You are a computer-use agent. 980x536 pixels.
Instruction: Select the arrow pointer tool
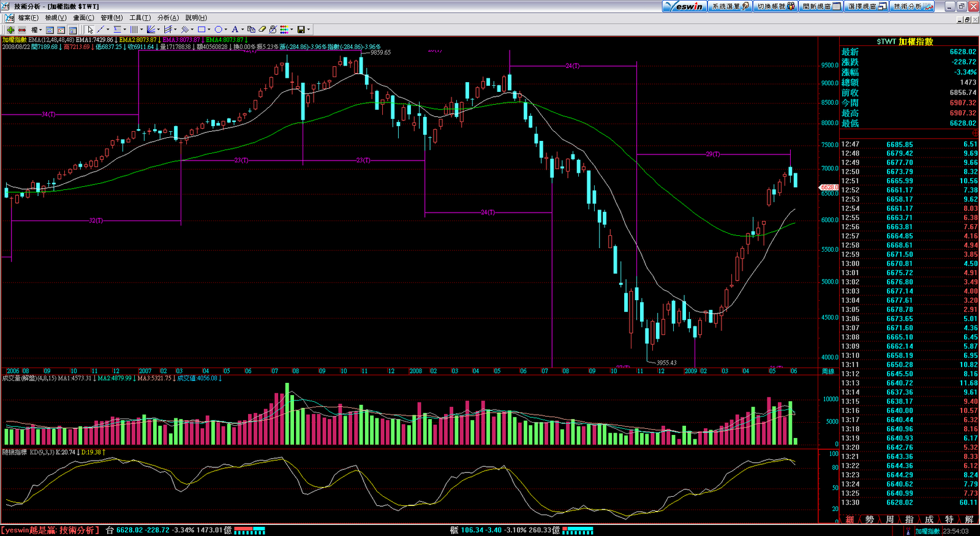point(90,29)
